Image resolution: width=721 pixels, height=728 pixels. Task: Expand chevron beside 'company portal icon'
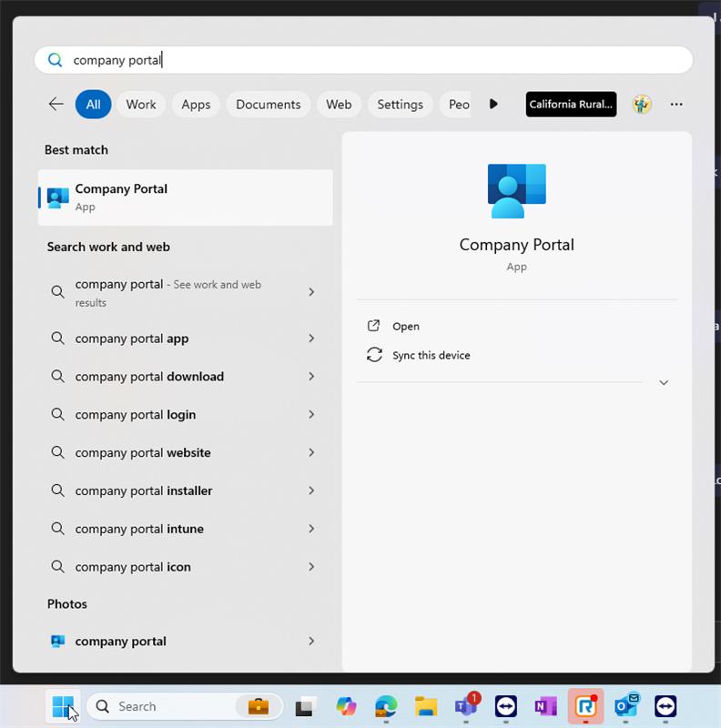311,566
